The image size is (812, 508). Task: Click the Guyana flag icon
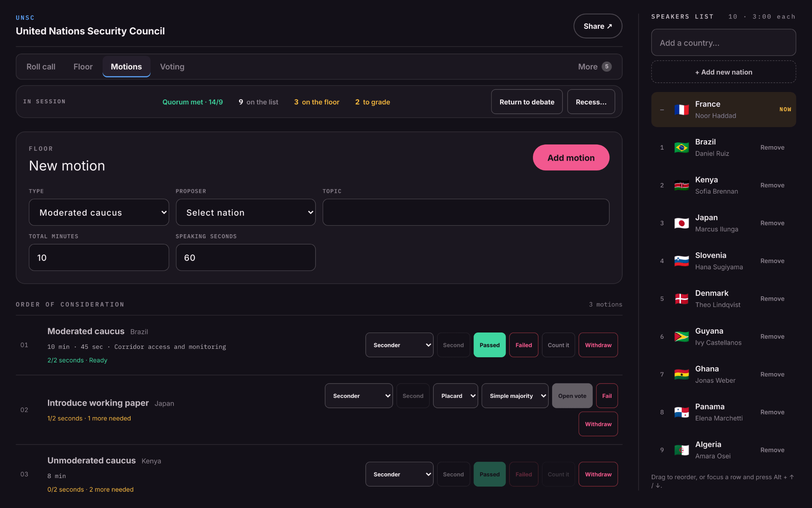[681, 337]
